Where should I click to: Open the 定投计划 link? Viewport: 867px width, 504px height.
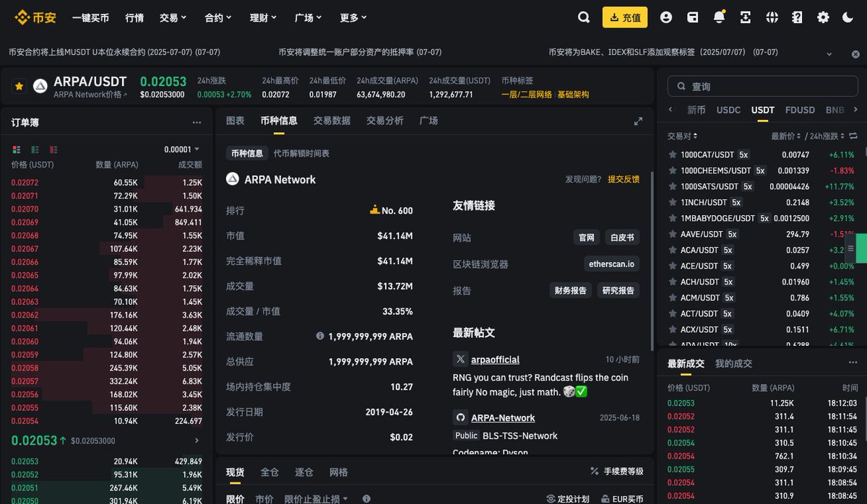tap(569, 499)
